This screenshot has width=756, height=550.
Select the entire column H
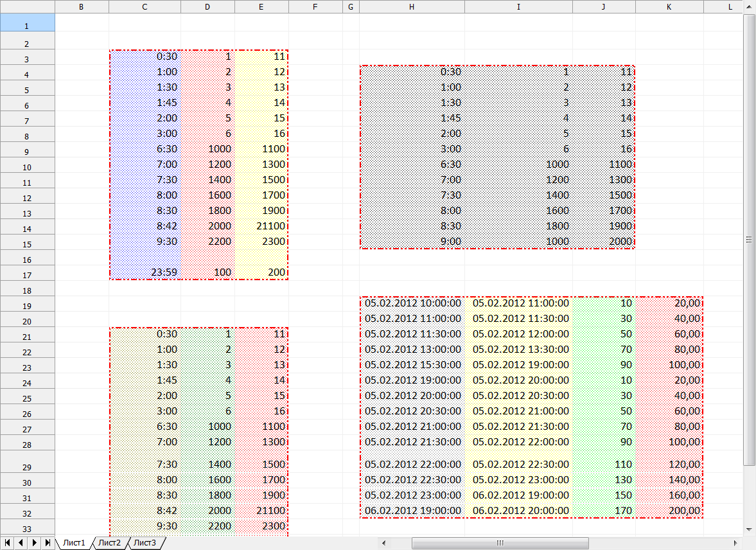(411, 6)
